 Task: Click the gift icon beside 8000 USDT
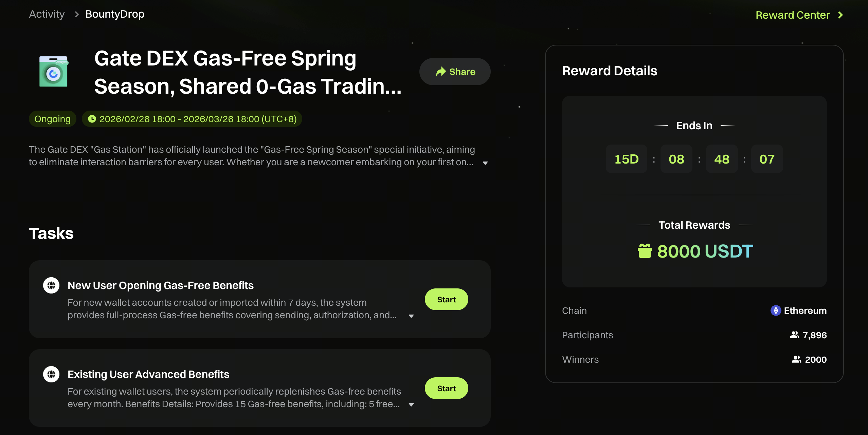tap(645, 251)
